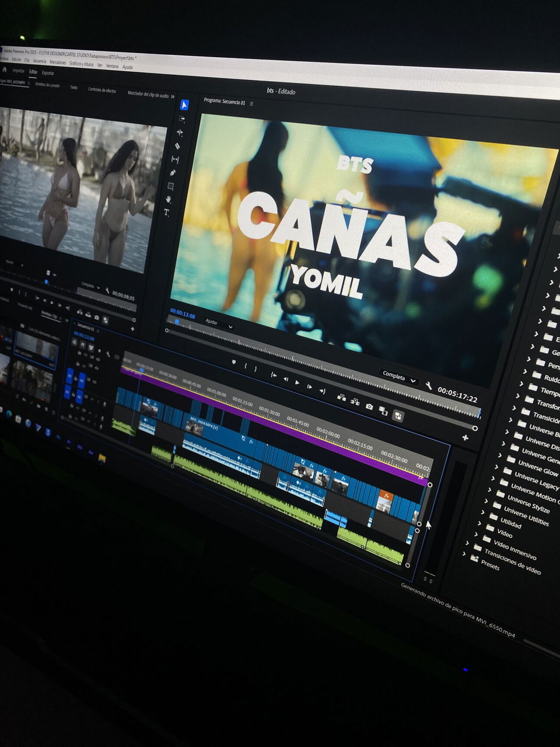
Task: Expand the Video Inmersivo effects folder
Action: tap(475, 533)
